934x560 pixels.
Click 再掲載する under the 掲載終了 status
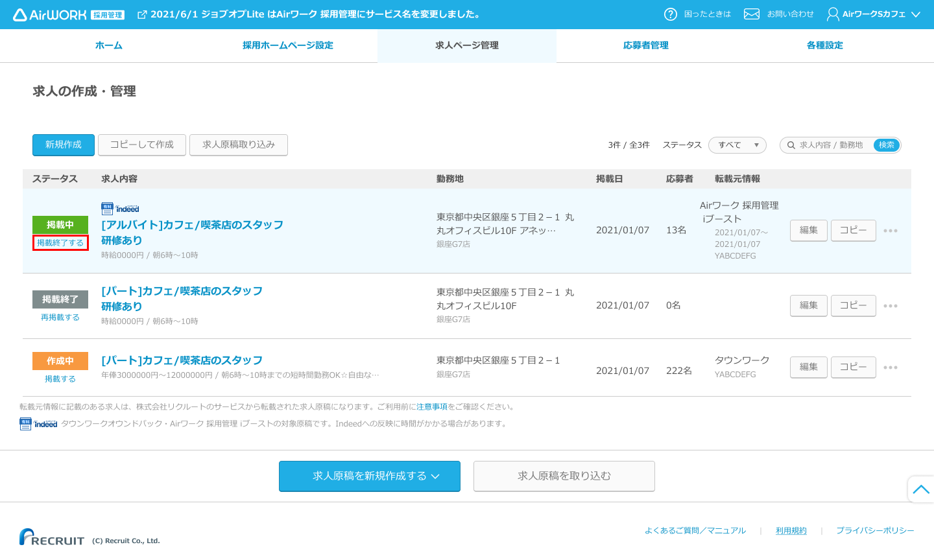click(x=60, y=318)
